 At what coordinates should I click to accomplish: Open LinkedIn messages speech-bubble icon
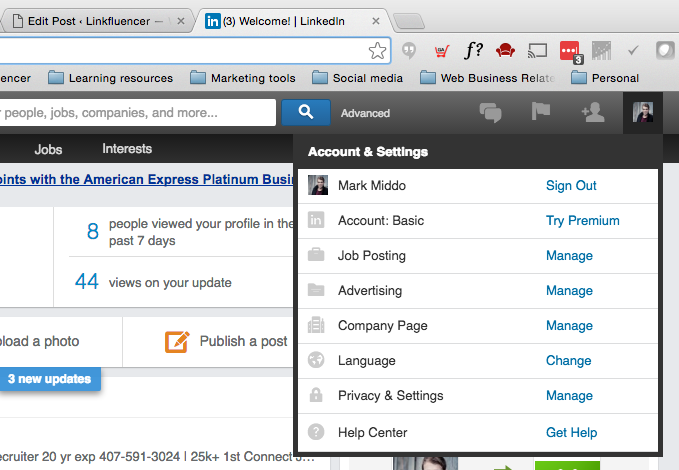click(x=490, y=113)
